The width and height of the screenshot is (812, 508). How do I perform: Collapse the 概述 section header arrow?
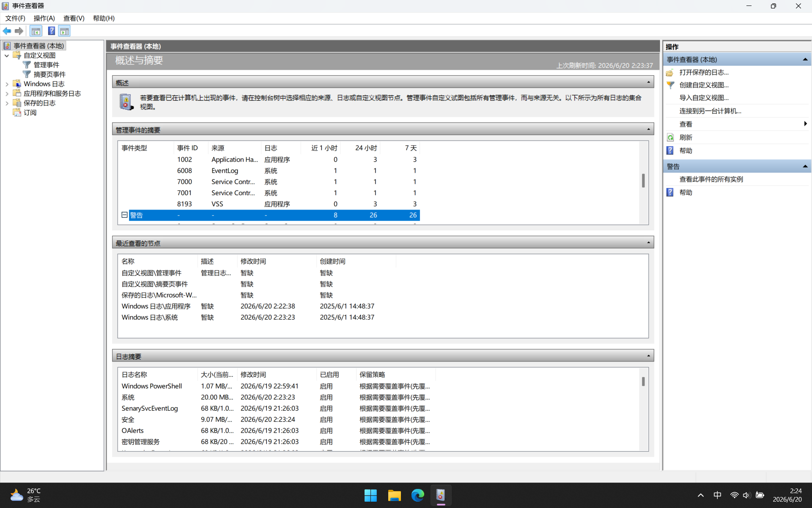(x=648, y=82)
